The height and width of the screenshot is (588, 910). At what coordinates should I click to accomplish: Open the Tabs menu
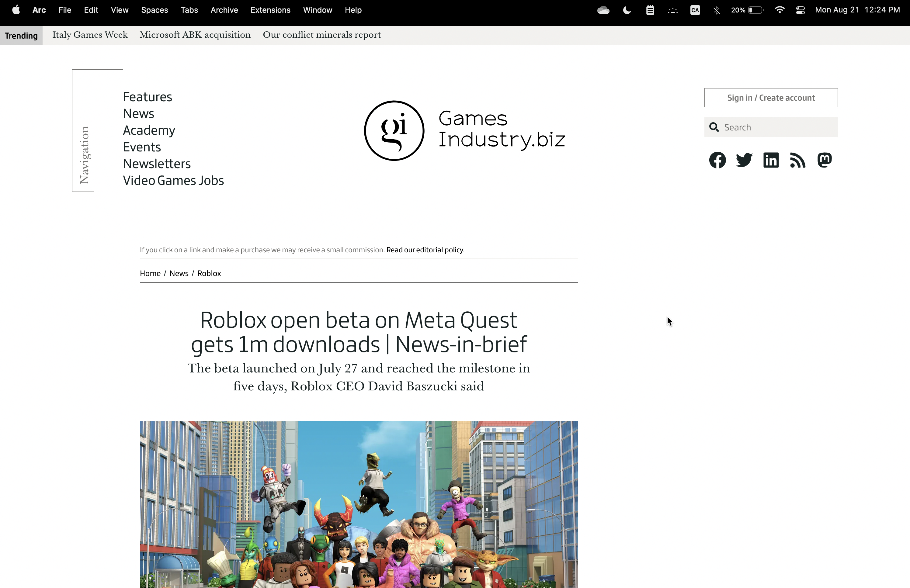189,10
